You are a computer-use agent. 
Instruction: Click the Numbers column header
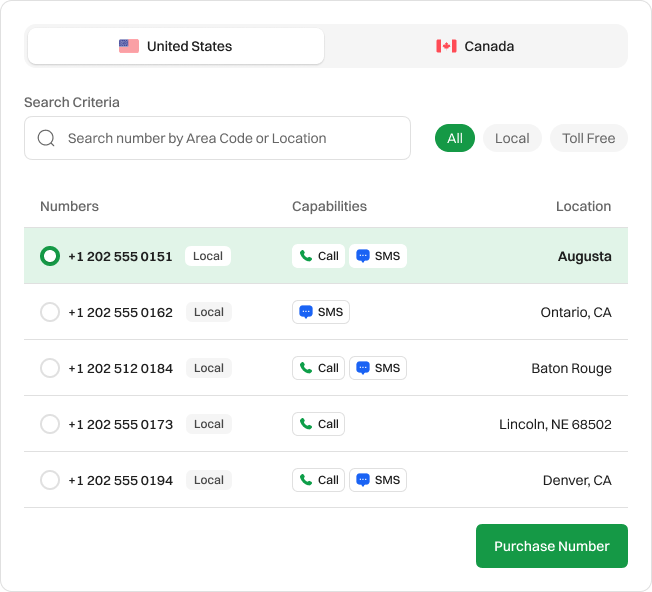click(69, 206)
